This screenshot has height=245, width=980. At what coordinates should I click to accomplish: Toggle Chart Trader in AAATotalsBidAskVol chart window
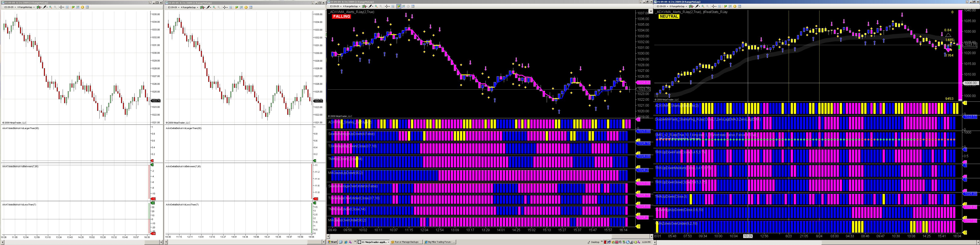pos(73,7)
